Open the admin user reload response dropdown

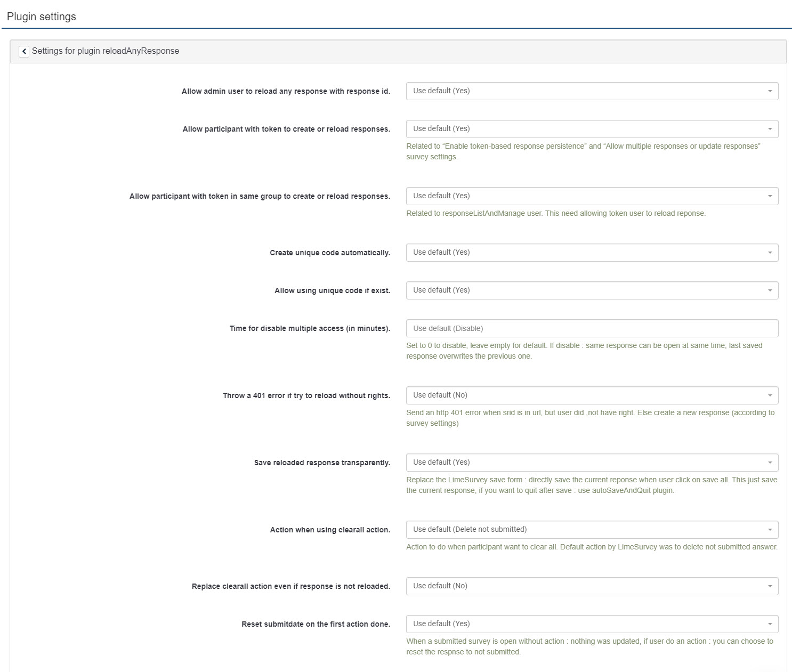coord(592,91)
